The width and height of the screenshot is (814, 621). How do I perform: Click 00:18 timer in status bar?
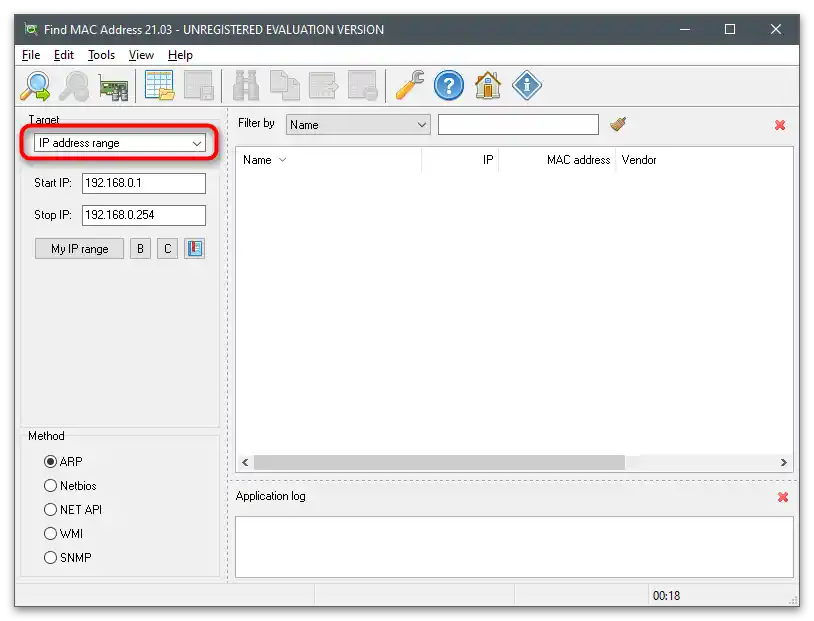[666, 596]
